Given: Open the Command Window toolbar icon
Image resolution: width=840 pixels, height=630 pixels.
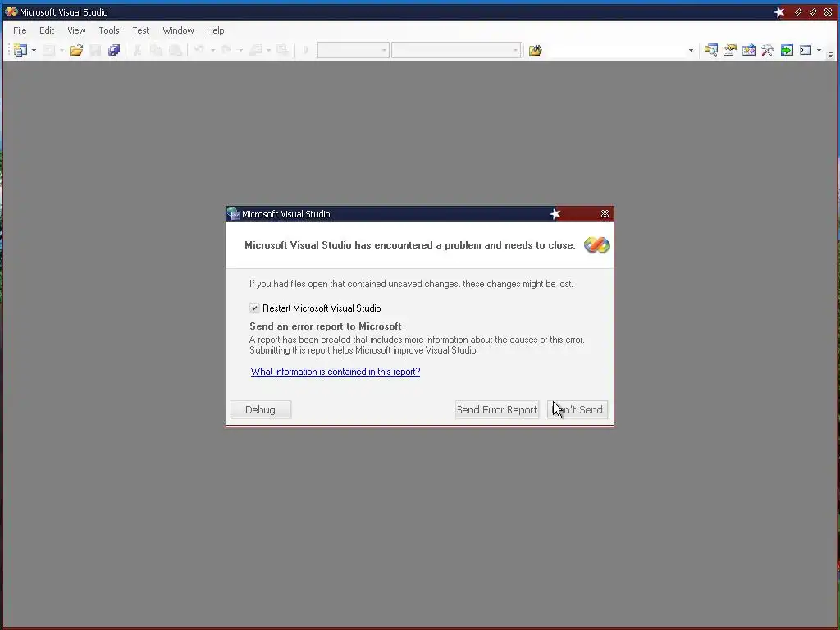Looking at the screenshot, I should pos(806,50).
